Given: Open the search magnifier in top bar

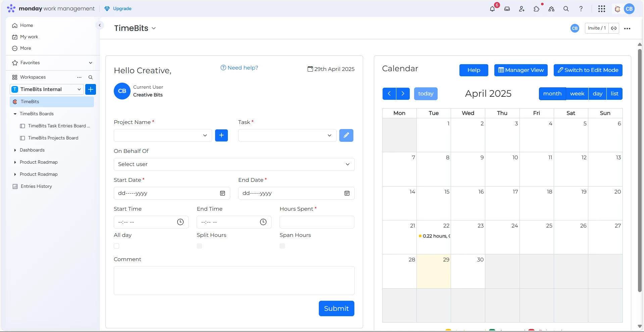Looking at the screenshot, I should (566, 9).
